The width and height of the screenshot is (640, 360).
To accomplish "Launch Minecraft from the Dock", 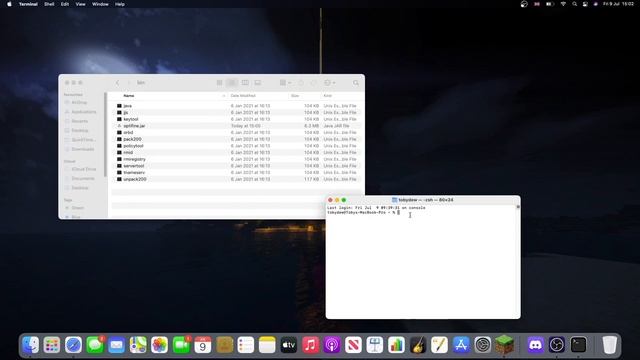I will pos(504,345).
